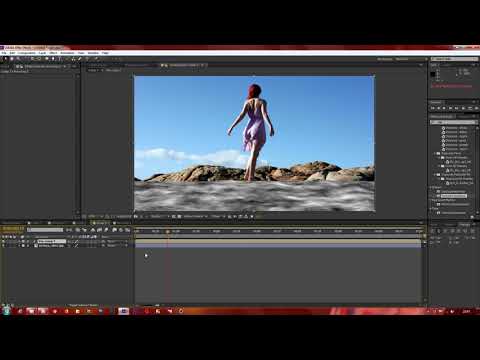This screenshot has height=360, width=480.
Task: Focus the Effects & Presets search field
Action: point(453,122)
